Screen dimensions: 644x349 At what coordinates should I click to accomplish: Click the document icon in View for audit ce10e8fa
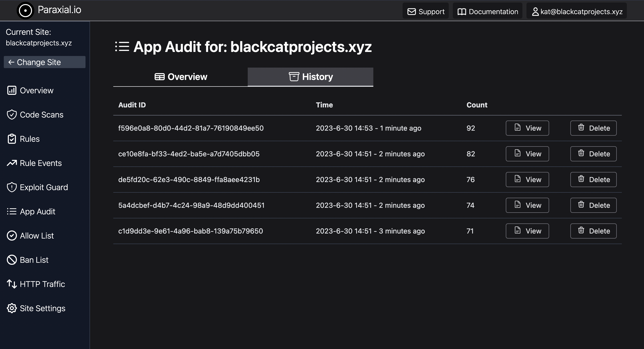tap(517, 153)
